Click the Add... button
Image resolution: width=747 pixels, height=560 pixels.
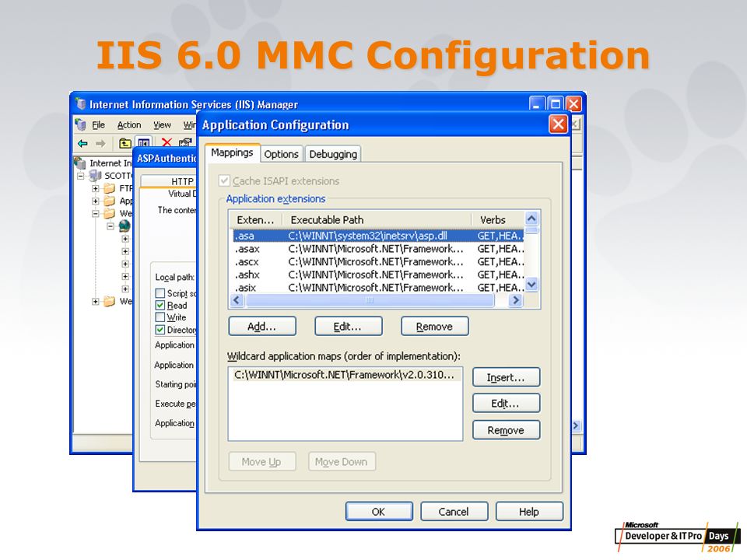tap(262, 326)
